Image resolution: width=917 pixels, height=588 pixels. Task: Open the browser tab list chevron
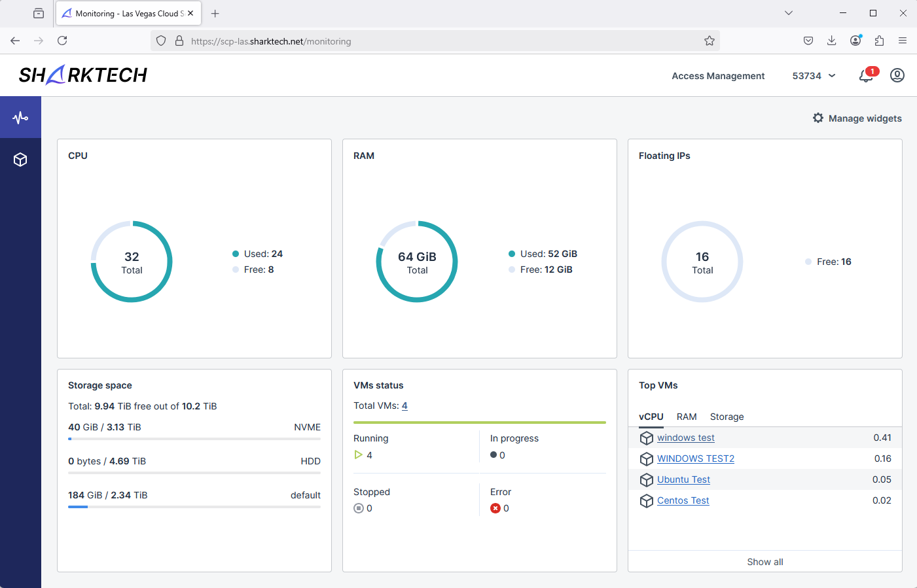pos(789,13)
